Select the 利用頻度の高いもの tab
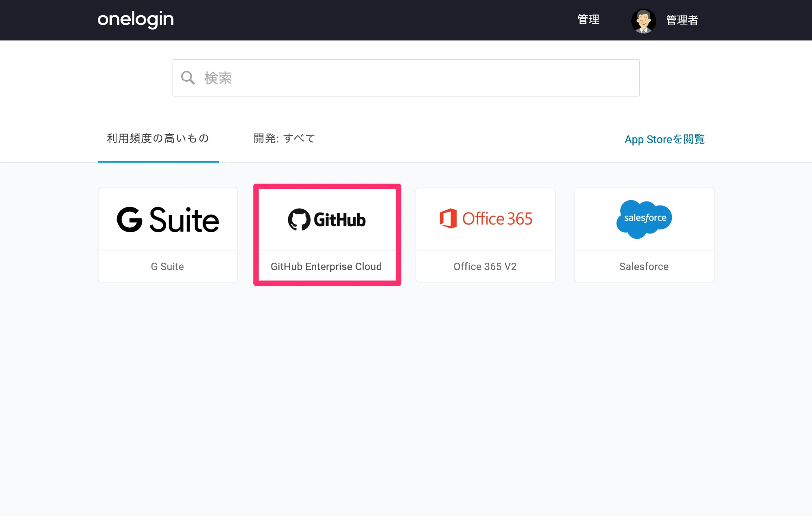Viewport: 812px width, 516px height. point(158,138)
